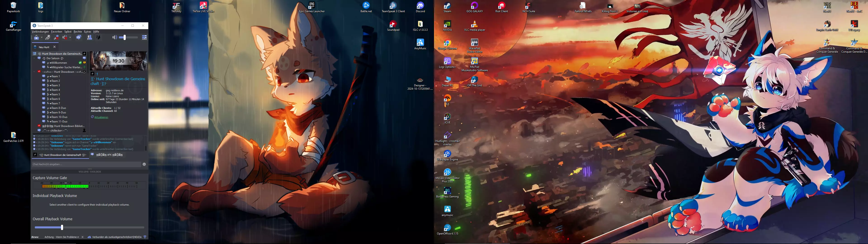The image size is (868, 244).
Task: Close the Neu Hunt tab with its X
Action: click(54, 47)
